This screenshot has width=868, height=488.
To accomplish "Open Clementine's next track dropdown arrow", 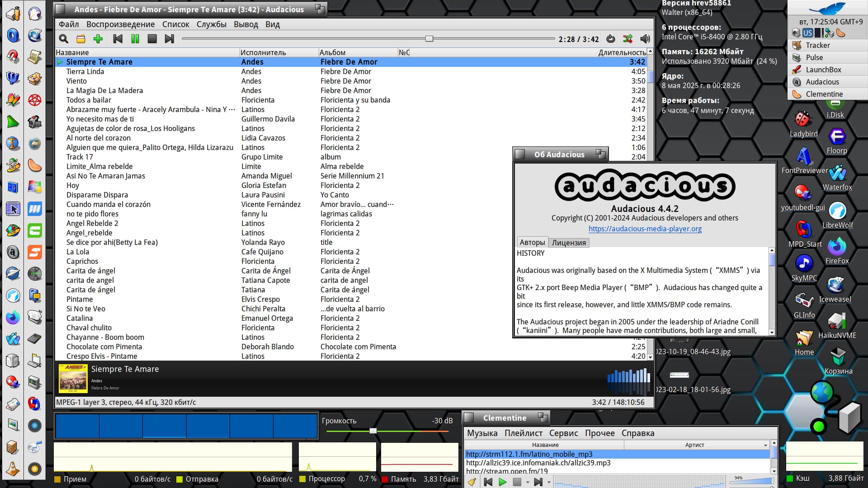I will point(549,483).
